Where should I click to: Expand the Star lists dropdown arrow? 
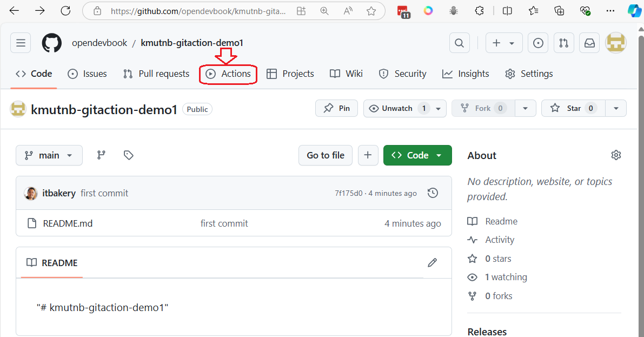[x=616, y=108]
